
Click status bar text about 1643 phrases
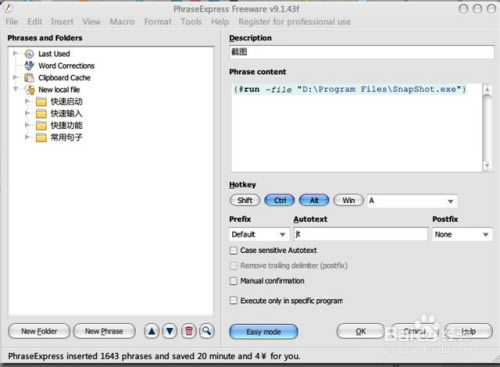(x=154, y=356)
